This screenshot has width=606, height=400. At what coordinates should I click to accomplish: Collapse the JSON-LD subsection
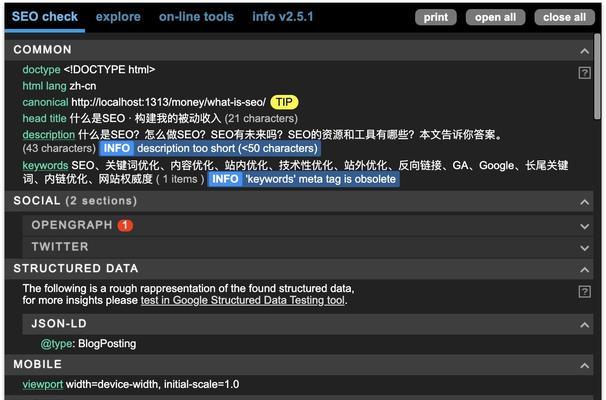tap(584, 324)
